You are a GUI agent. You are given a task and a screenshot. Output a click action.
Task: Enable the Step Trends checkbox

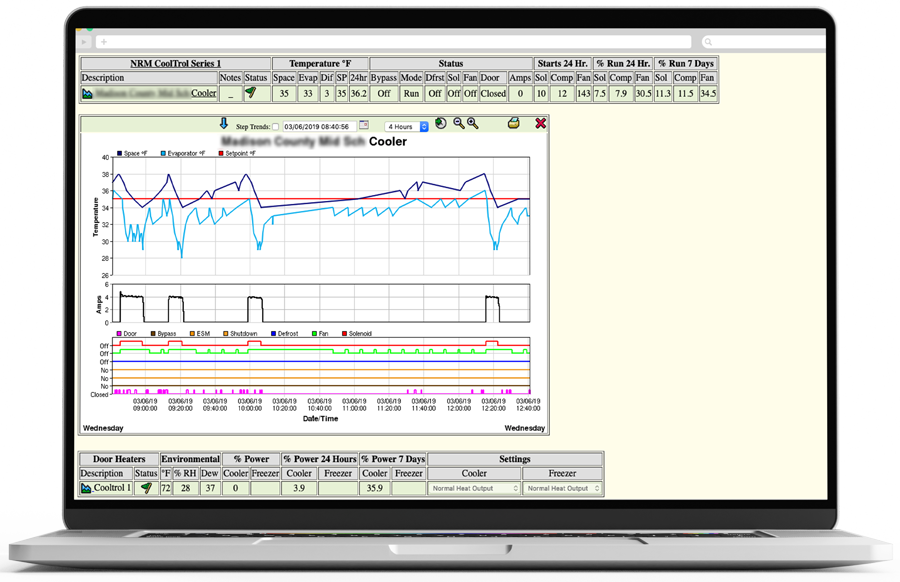point(276,127)
